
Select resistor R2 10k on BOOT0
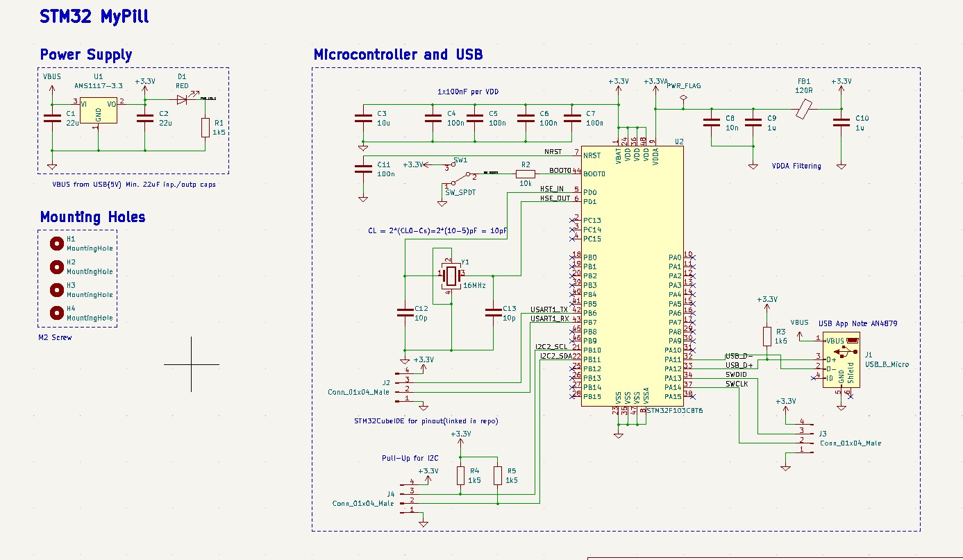[x=526, y=174]
